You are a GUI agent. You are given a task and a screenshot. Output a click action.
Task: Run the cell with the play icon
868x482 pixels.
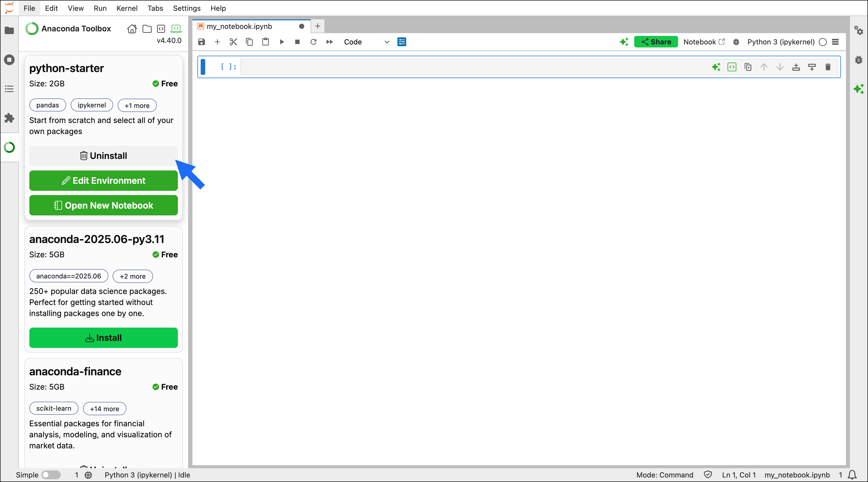(282, 42)
